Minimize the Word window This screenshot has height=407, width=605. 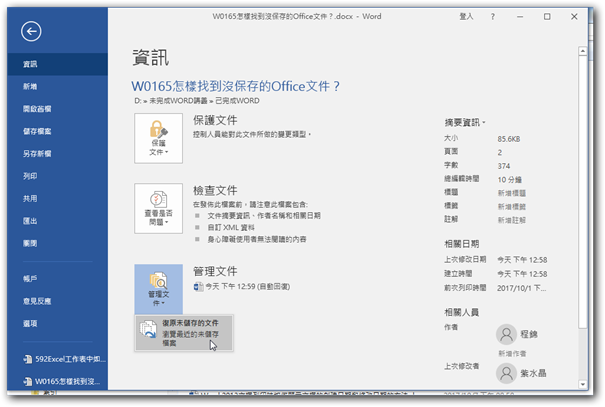tap(520, 17)
